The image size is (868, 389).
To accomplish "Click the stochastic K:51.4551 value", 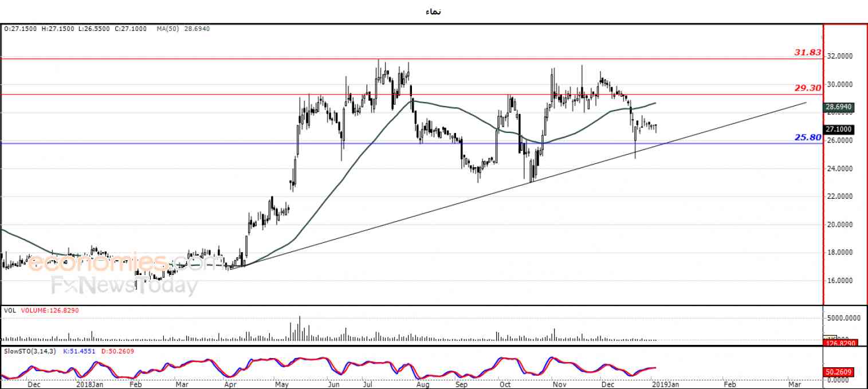I will pos(80,351).
